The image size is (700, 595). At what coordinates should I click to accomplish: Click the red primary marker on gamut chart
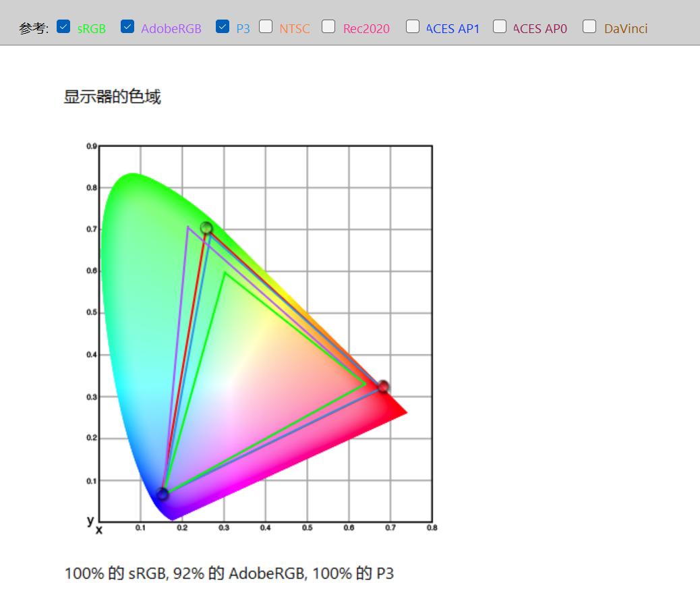(383, 387)
